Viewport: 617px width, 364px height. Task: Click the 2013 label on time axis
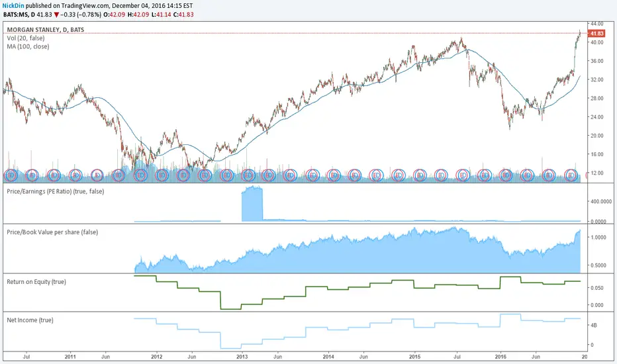[242, 357]
